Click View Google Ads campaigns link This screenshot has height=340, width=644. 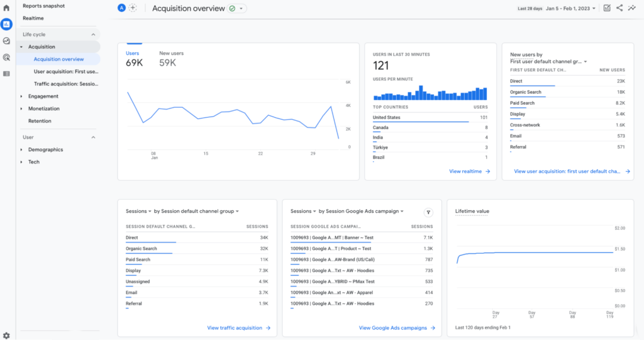click(397, 327)
